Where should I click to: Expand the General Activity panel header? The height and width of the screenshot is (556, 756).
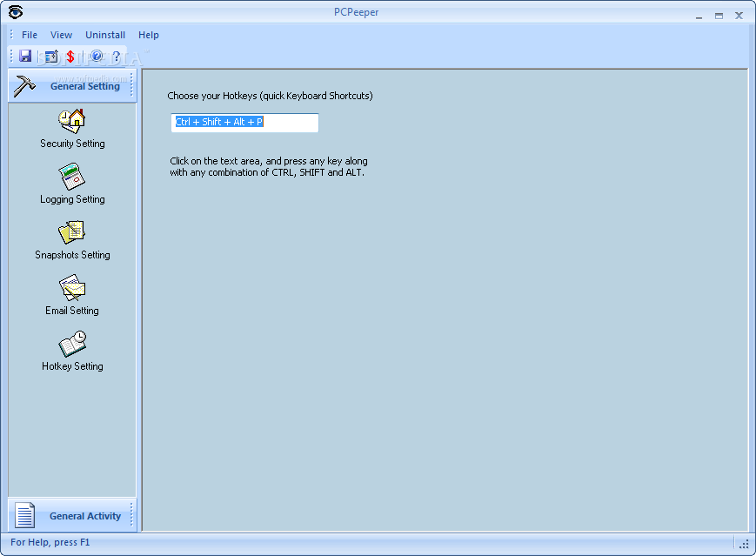(72, 515)
